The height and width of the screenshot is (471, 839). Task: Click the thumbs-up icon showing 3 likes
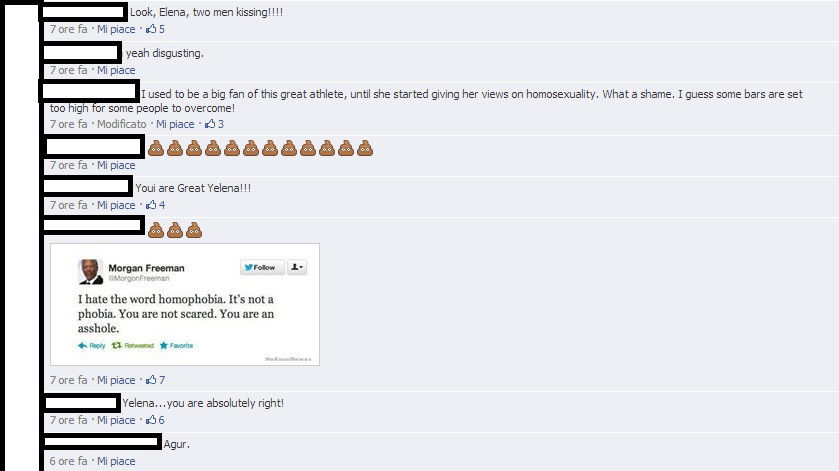click(x=210, y=124)
